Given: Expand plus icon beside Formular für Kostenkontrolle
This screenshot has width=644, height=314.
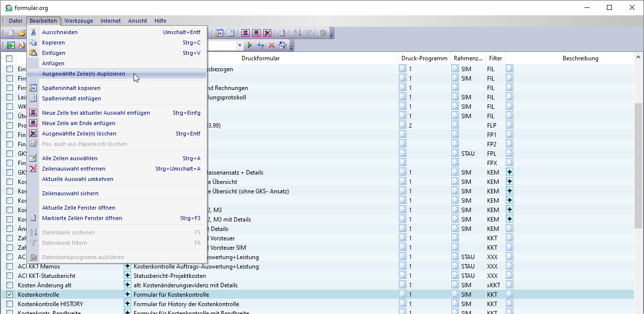Looking at the screenshot, I should pyautogui.click(x=128, y=295).
